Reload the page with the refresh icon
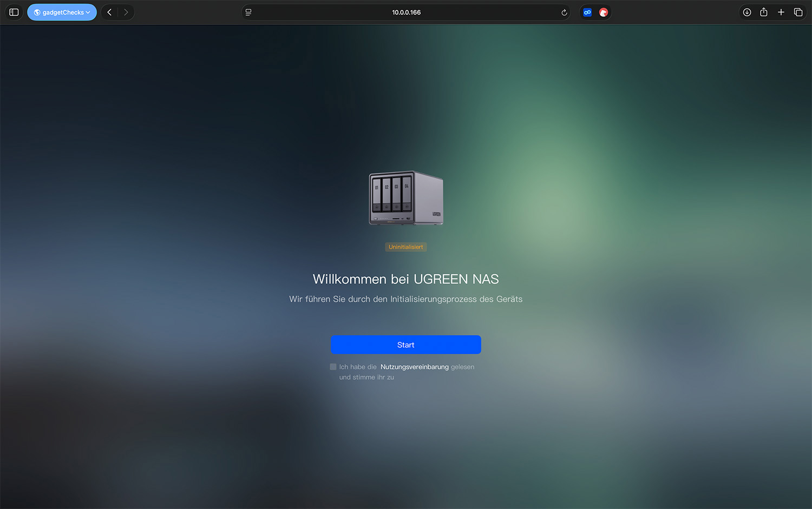Viewport: 812px width, 509px height. pyautogui.click(x=564, y=12)
